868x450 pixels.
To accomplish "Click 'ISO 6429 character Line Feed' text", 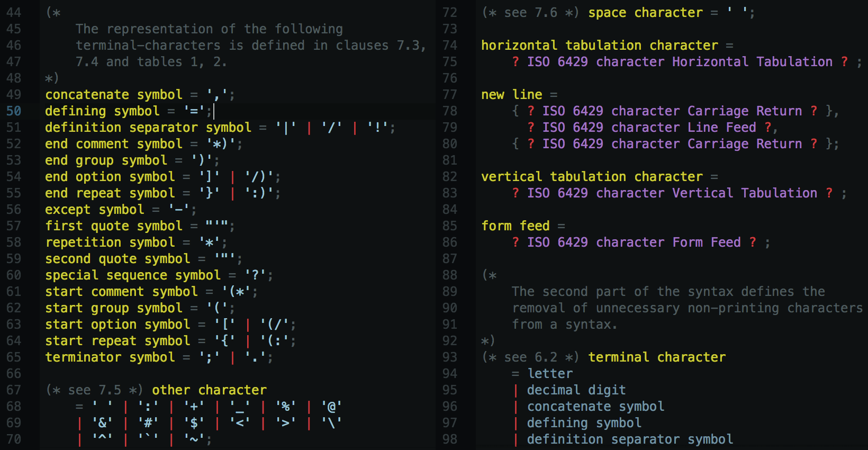I will click(x=649, y=127).
